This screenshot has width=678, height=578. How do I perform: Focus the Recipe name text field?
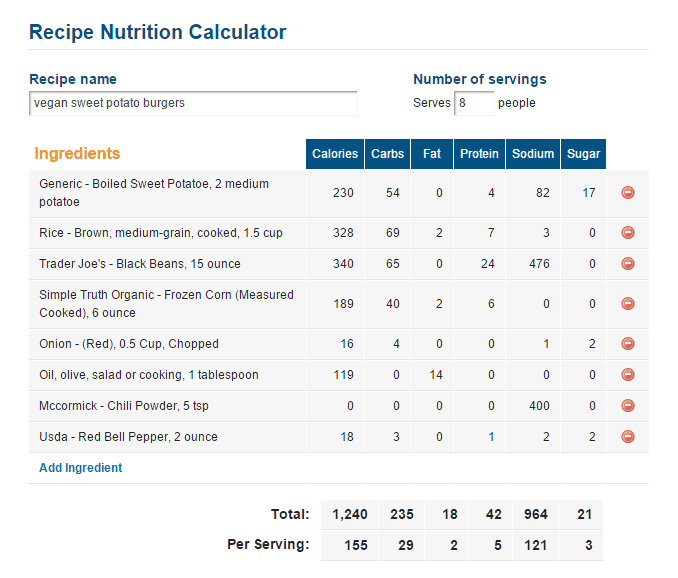coord(193,103)
